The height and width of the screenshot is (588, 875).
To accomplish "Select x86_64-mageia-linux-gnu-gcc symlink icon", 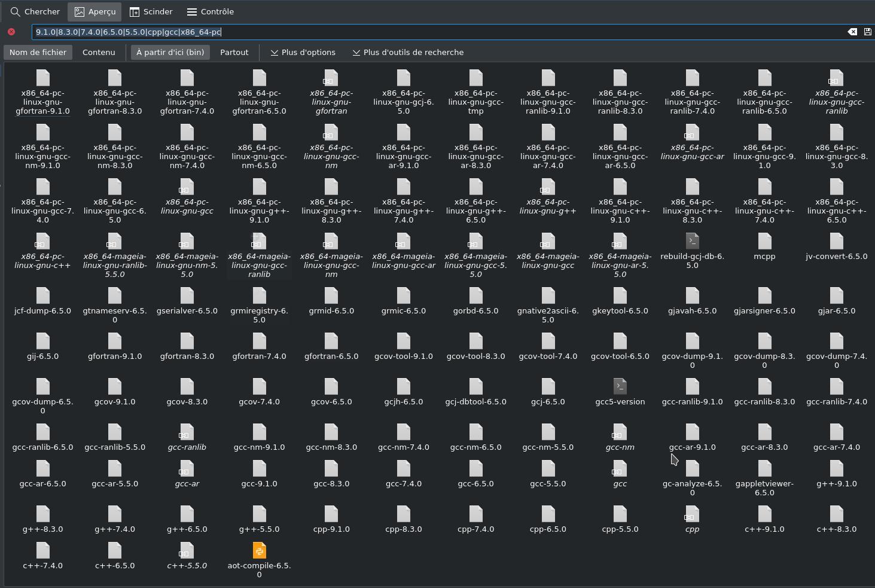I will [x=548, y=241].
